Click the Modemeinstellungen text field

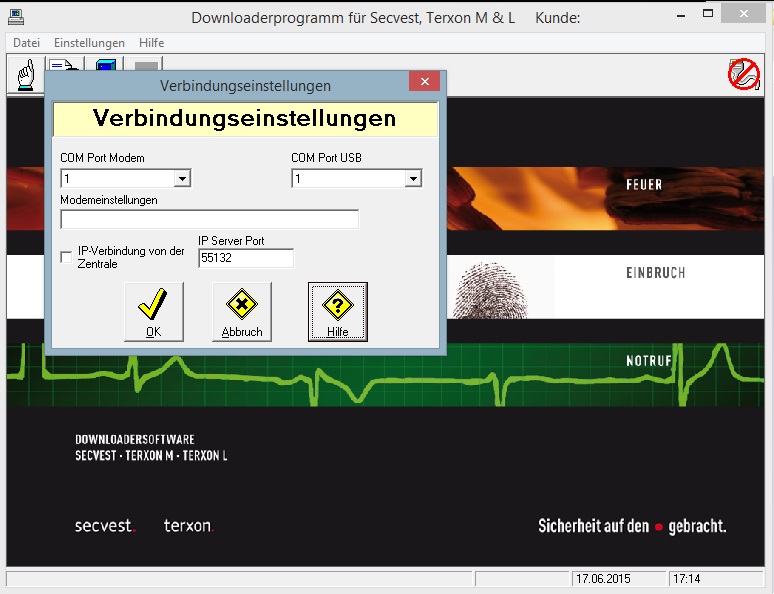click(209, 219)
